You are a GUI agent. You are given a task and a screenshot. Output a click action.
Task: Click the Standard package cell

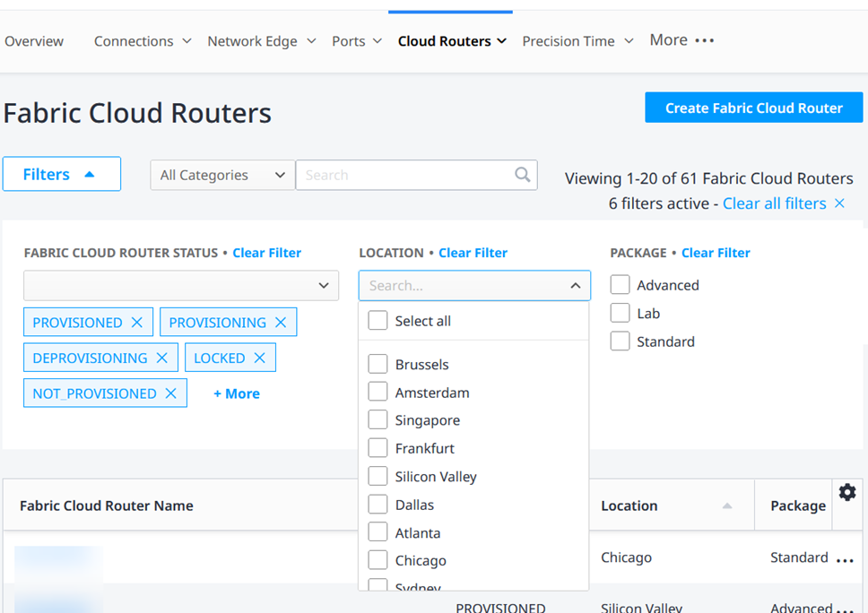[799, 557]
